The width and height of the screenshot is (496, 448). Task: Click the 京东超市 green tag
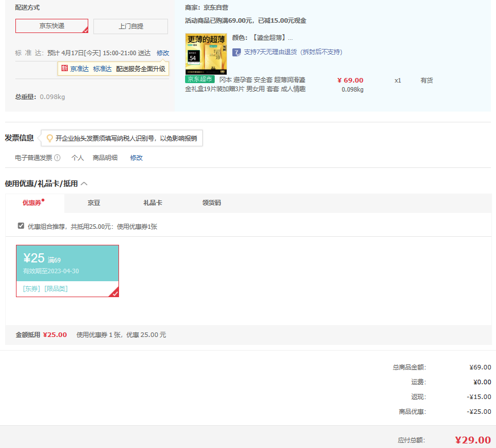tap(200, 79)
